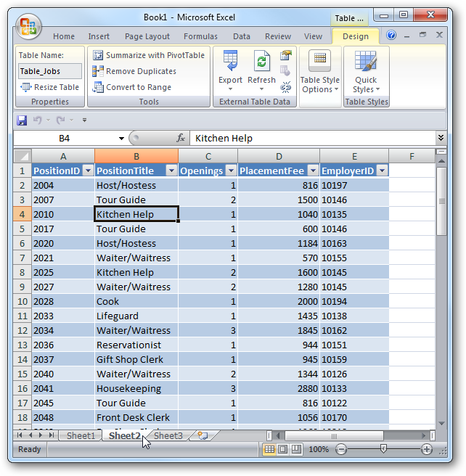Select the cell containing Gift Shop Clerk

(136, 359)
